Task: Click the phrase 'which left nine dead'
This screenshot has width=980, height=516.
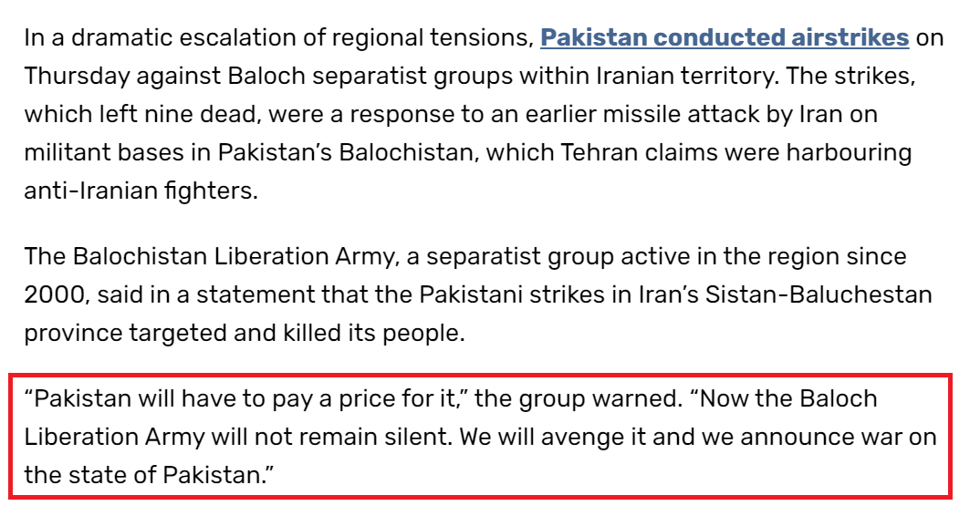Action: 140,114
